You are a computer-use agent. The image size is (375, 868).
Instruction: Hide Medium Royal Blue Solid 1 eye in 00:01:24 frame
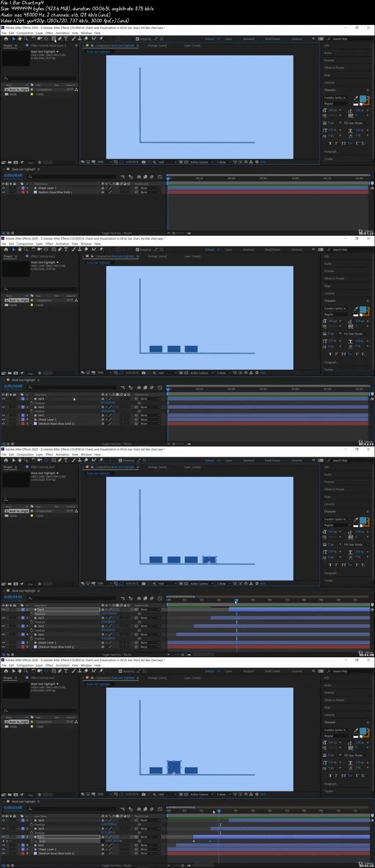coord(4,192)
